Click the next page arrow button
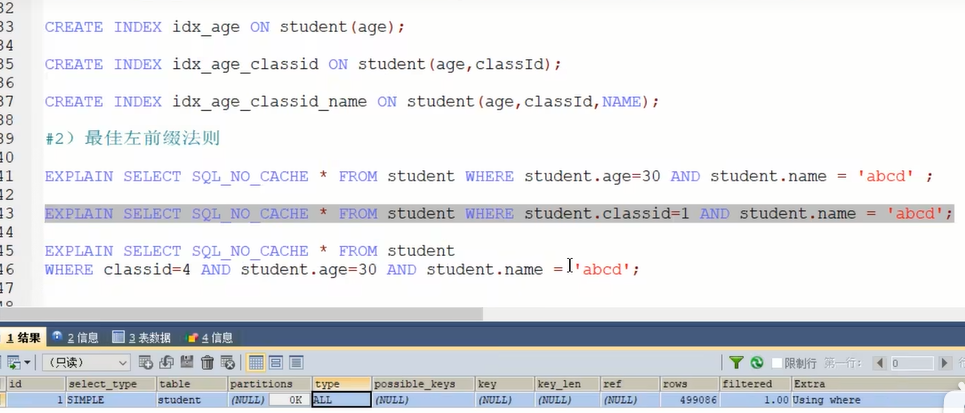This screenshot has width=965, height=413. pyautogui.click(x=946, y=363)
